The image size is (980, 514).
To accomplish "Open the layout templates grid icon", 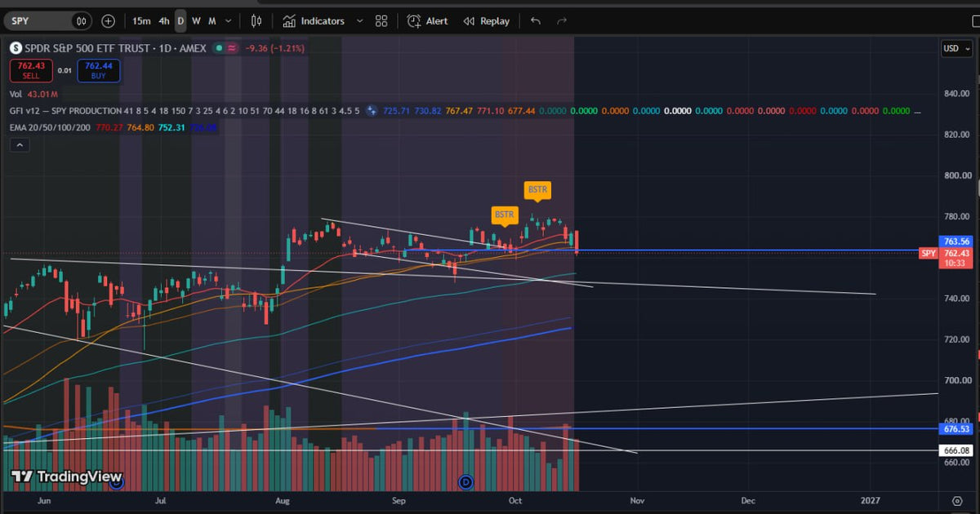I will pyautogui.click(x=381, y=21).
